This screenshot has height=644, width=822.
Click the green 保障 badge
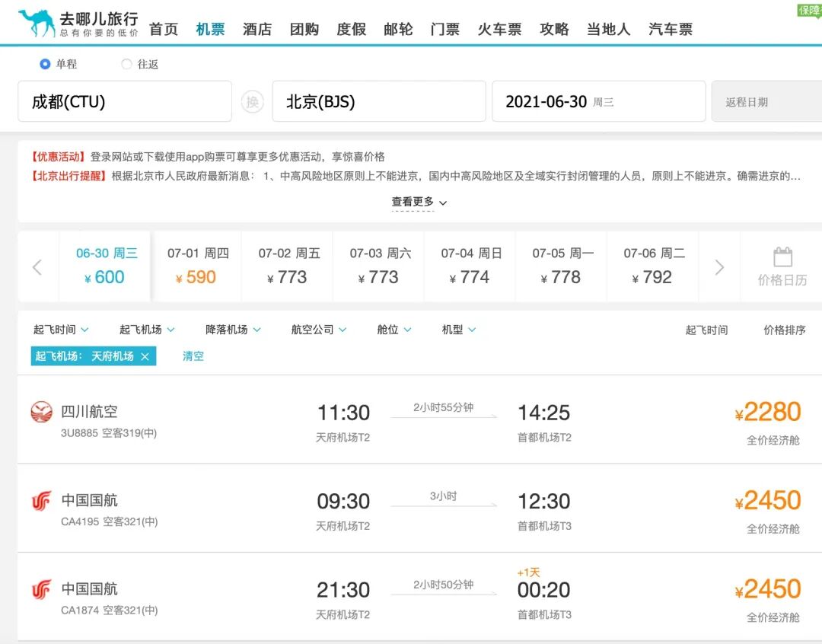tap(808, 11)
